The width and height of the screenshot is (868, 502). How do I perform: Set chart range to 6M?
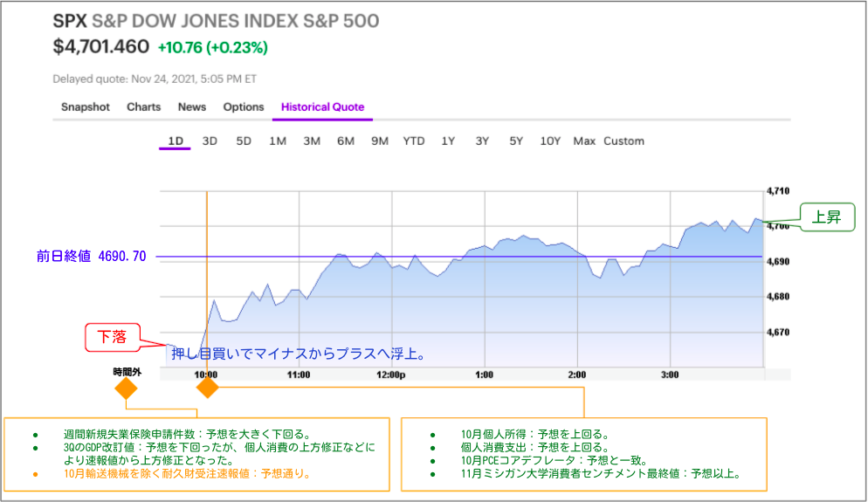tap(346, 141)
